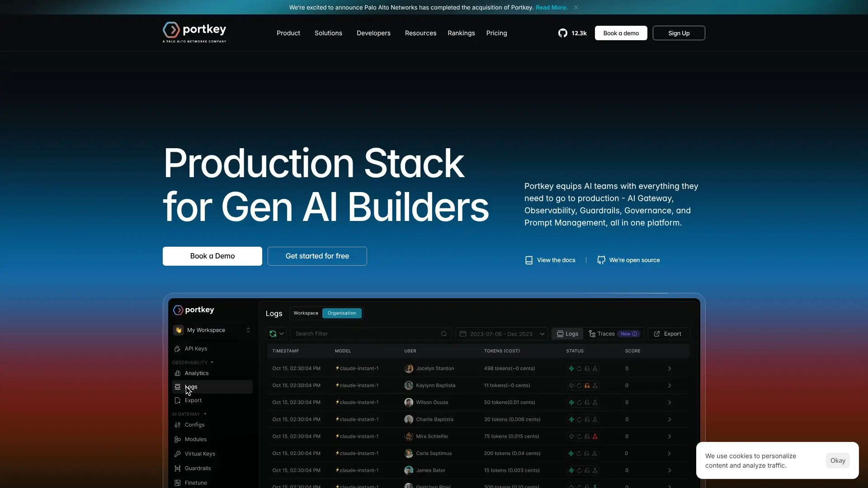Select the Logs view toggle
This screenshot has width=868, height=488.
(567, 334)
